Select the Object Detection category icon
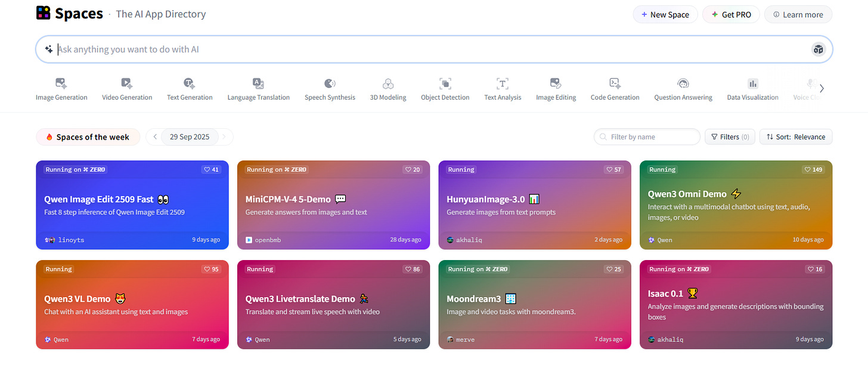Image resolution: width=868 pixels, height=365 pixels. pos(445,83)
